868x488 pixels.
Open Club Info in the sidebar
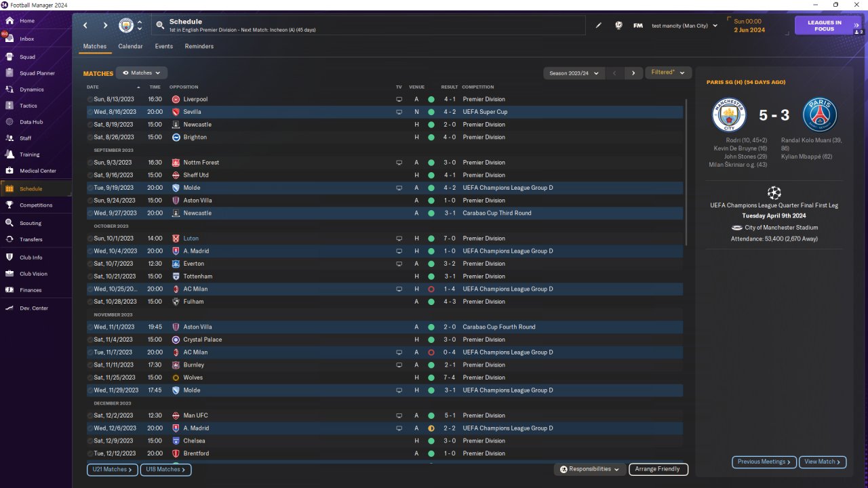click(x=31, y=258)
